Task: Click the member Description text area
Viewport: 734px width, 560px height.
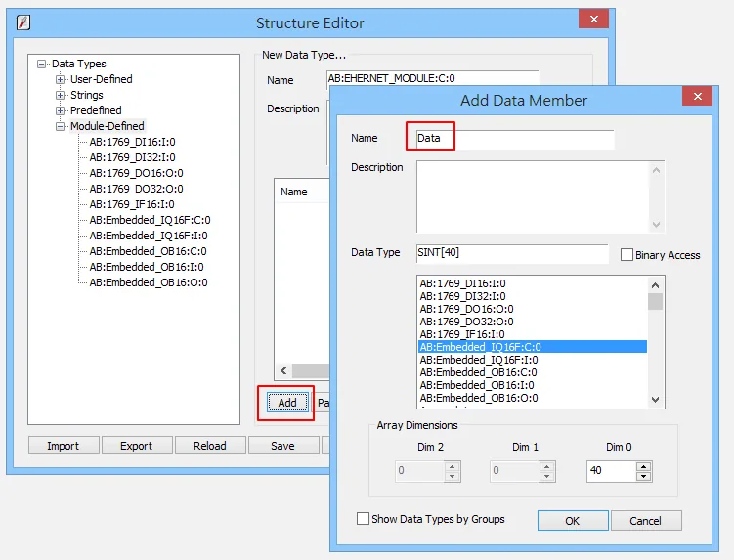Action: coord(533,196)
